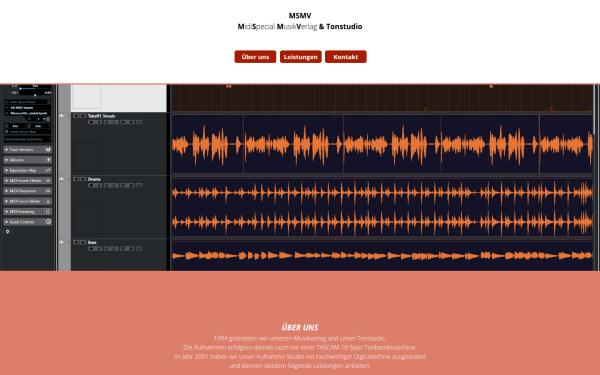
Task: Click the MIDI-Parameter section icon
Action: tap(48, 191)
